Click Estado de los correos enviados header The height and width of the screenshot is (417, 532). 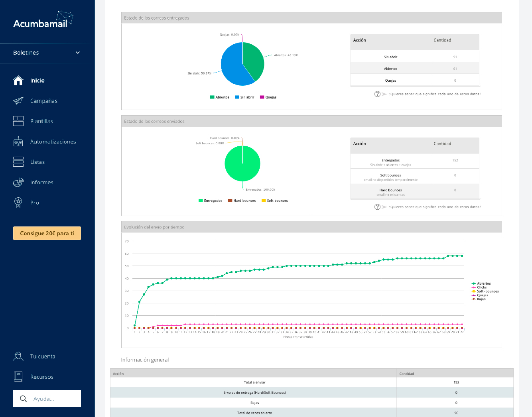[x=311, y=121]
